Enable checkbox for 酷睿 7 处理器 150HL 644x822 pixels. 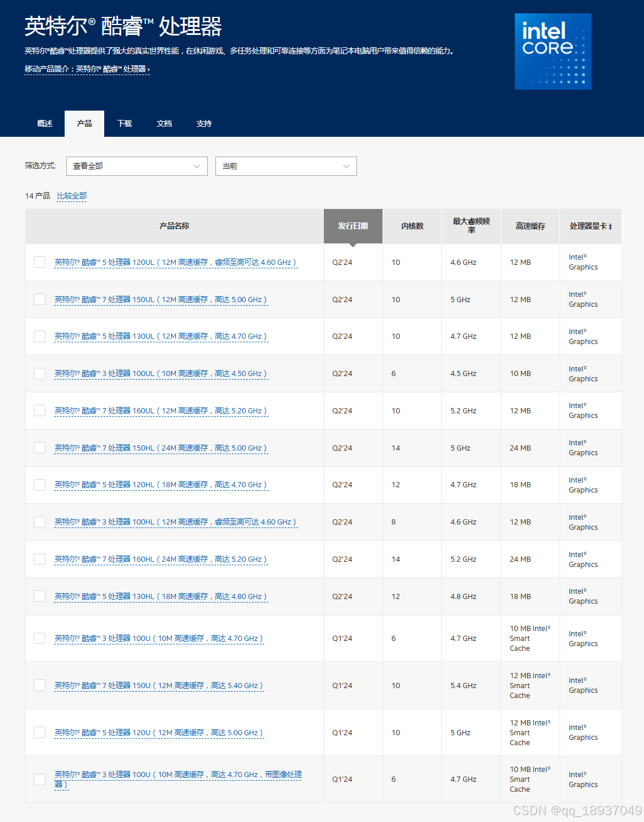click(40, 448)
